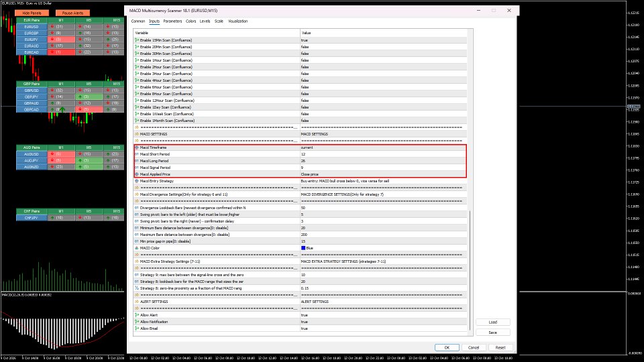
Task: Click color-type icon beside MACD Color
Action: [137, 248]
